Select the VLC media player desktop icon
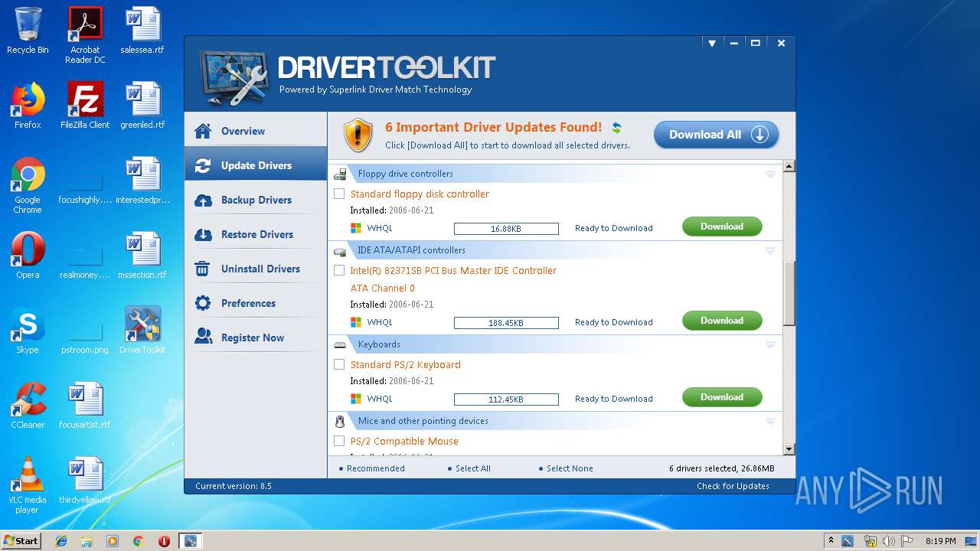This screenshot has width=980, height=551. [28, 485]
